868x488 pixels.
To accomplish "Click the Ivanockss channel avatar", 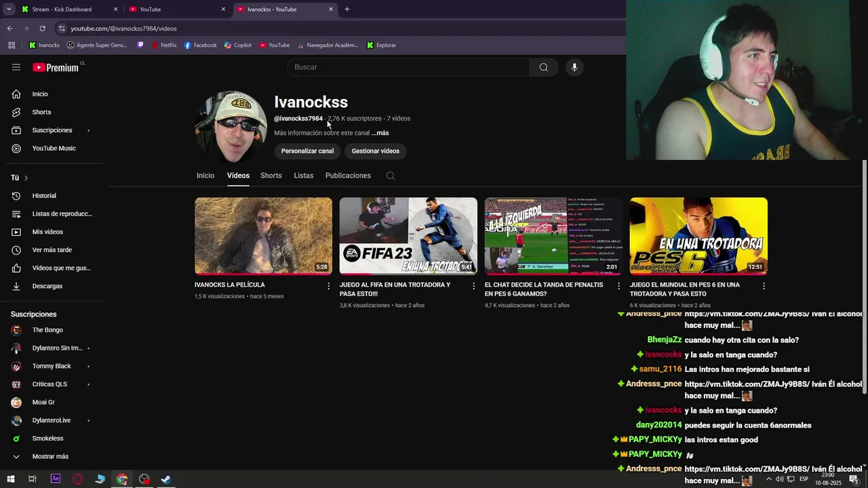I will point(231,127).
